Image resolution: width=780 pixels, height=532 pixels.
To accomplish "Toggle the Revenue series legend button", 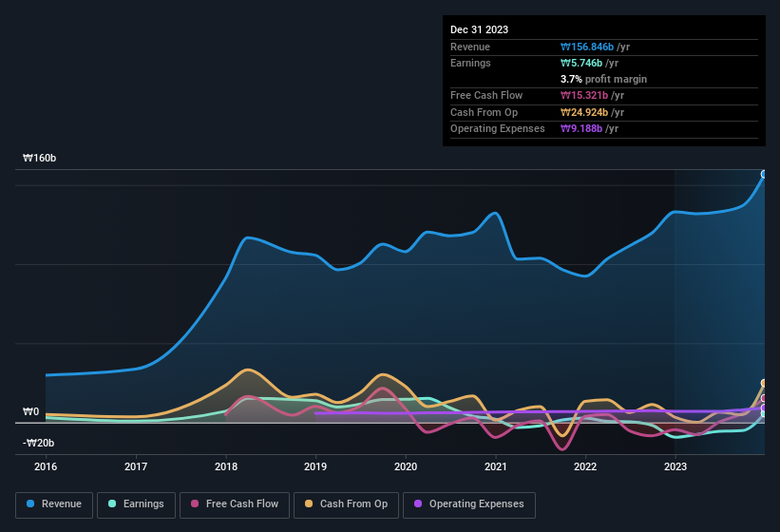I will [x=54, y=504].
